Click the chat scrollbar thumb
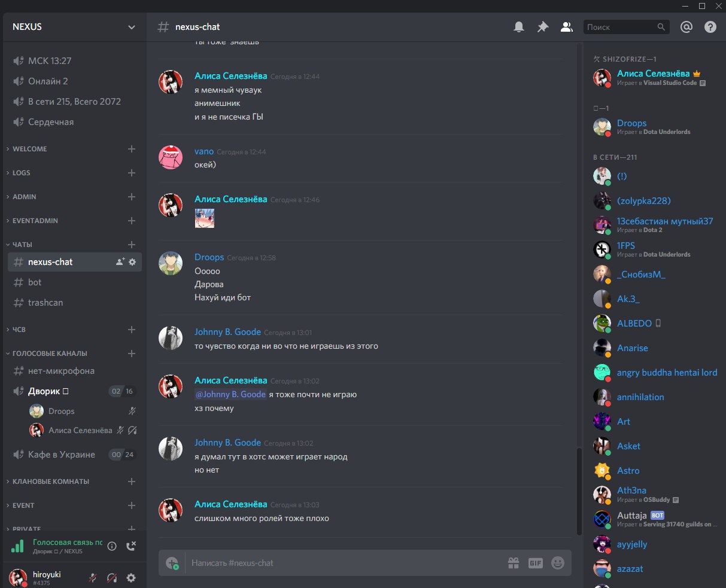 coord(579,490)
